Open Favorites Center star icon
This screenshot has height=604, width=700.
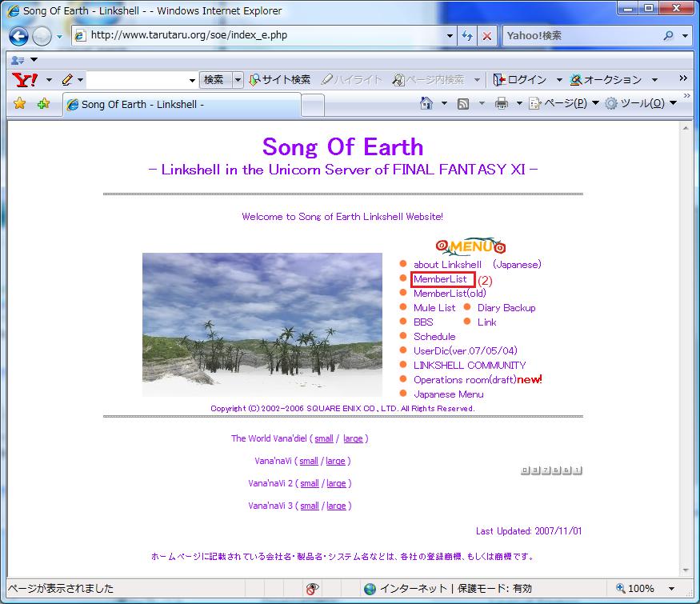(x=20, y=103)
